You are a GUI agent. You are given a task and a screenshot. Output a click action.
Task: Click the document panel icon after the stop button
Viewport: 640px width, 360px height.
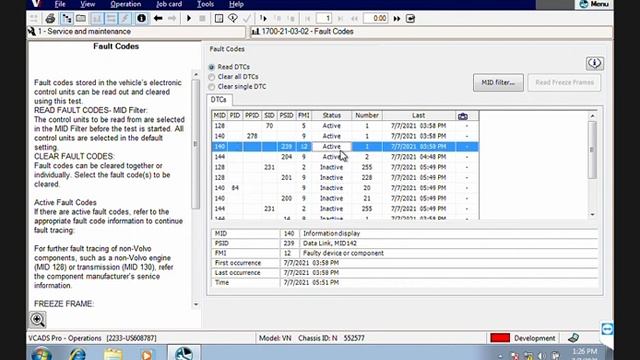(x=219, y=18)
